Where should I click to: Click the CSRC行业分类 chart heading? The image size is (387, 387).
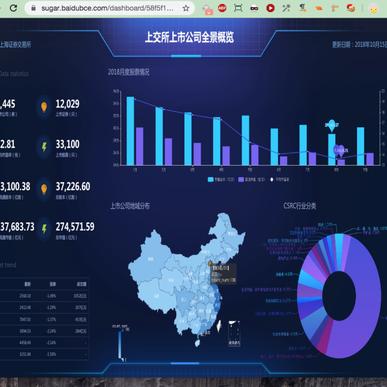click(x=300, y=206)
